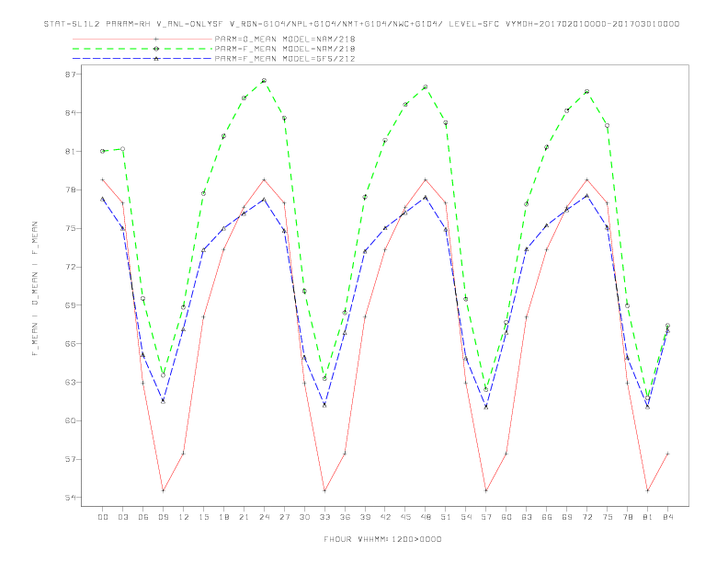Screen dimensions: 728x563
Task: Click green NAM peak marker at hour 72
Action: pyautogui.click(x=586, y=91)
